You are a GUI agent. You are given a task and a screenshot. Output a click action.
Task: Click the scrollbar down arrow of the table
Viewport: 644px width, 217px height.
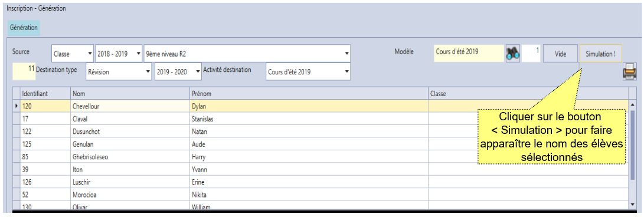(x=633, y=204)
